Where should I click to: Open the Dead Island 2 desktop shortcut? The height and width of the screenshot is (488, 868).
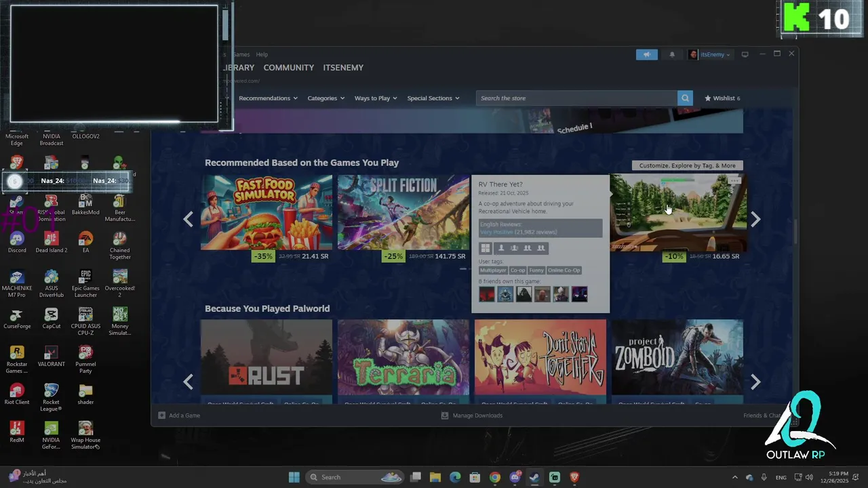[x=52, y=243]
